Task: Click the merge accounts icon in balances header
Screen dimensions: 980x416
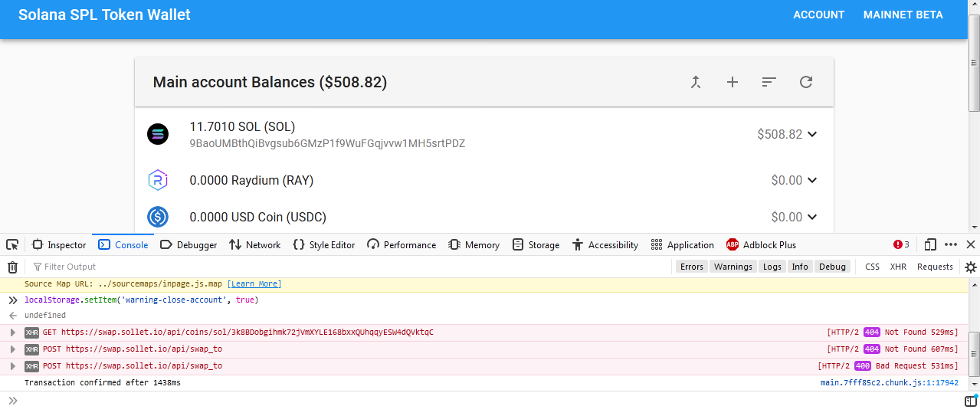Action: pos(696,82)
